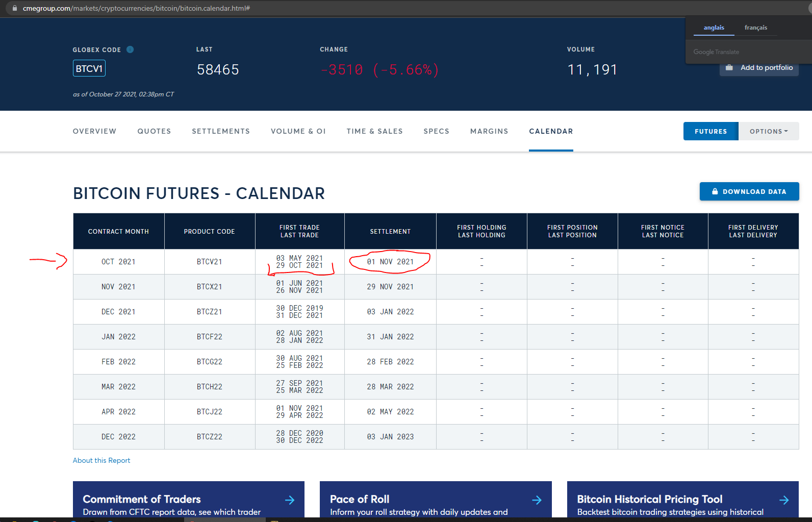Click the Commitment of Traders card title
The height and width of the screenshot is (522, 812).
(x=142, y=499)
